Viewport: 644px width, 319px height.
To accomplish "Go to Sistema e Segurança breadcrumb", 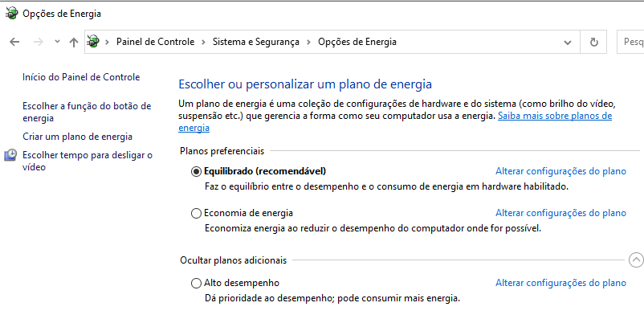I will pos(256,42).
